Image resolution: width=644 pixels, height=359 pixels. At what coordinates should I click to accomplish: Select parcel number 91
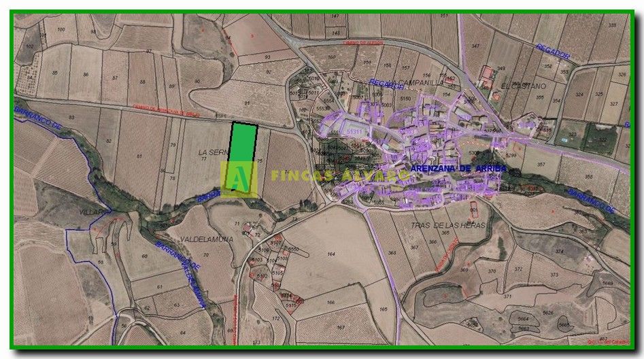(247, 103)
